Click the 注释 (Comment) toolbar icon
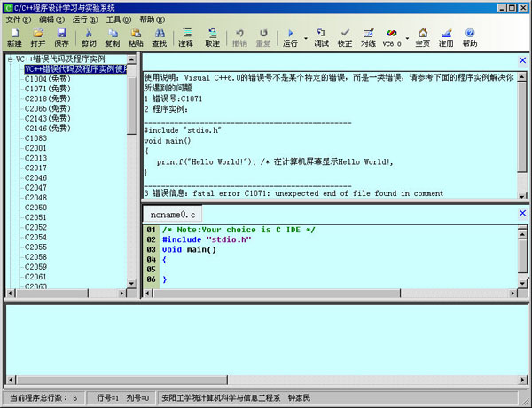 pyautogui.click(x=185, y=36)
